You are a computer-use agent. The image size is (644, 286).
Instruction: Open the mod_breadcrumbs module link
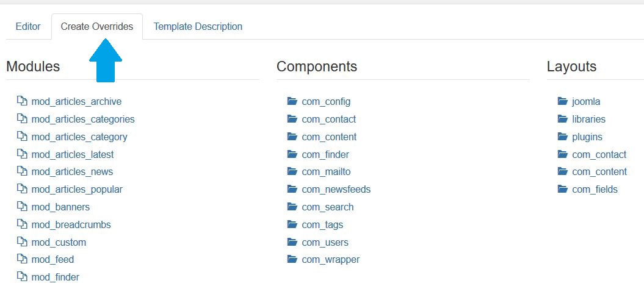71,224
